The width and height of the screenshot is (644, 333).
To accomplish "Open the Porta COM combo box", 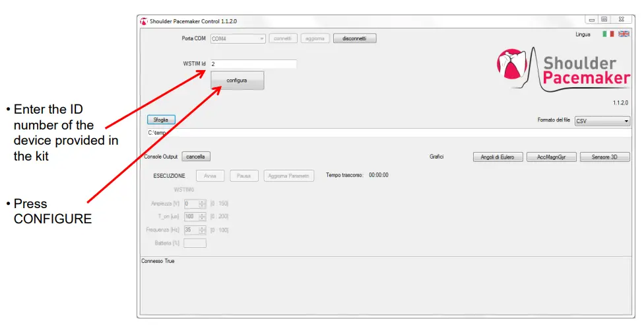I will click(x=238, y=38).
